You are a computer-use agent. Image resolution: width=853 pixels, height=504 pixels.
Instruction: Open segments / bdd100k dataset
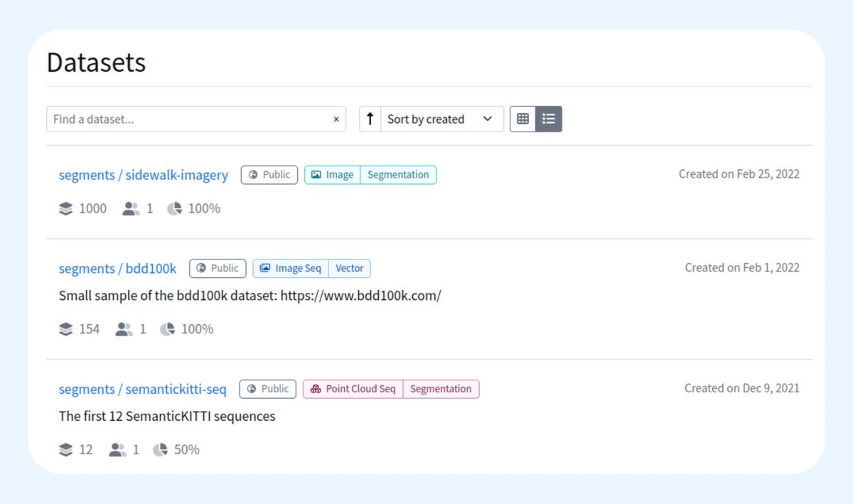[117, 269]
